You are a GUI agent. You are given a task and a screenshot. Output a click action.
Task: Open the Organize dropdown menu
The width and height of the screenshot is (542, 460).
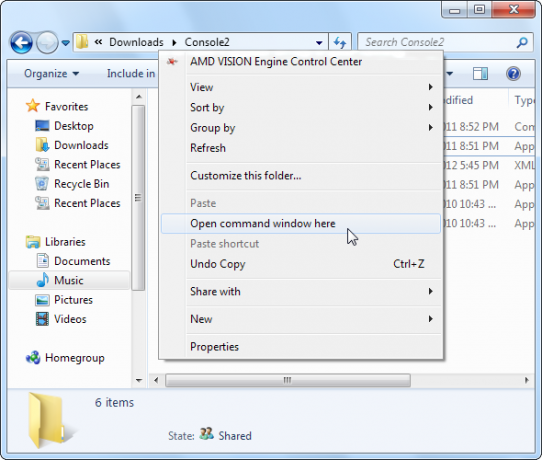[x=52, y=74]
